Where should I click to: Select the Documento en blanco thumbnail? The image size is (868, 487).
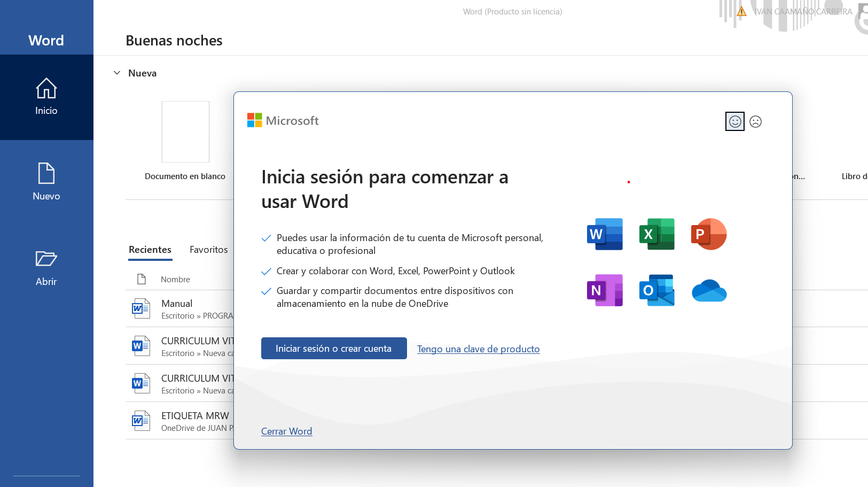coord(185,132)
